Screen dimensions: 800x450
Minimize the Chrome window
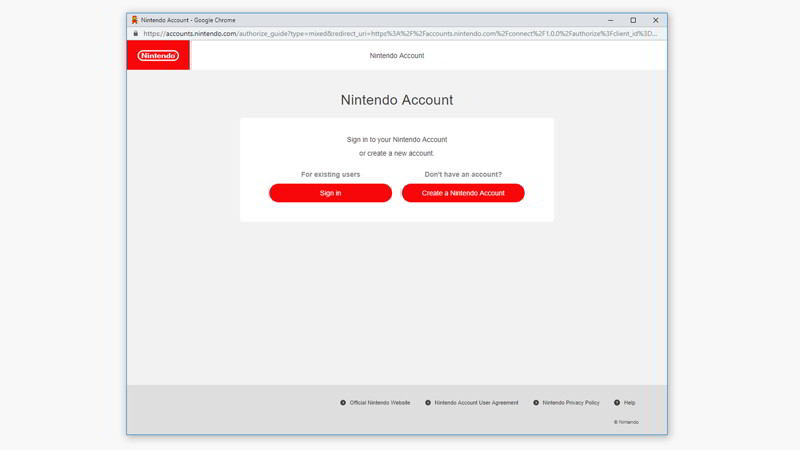click(x=610, y=20)
